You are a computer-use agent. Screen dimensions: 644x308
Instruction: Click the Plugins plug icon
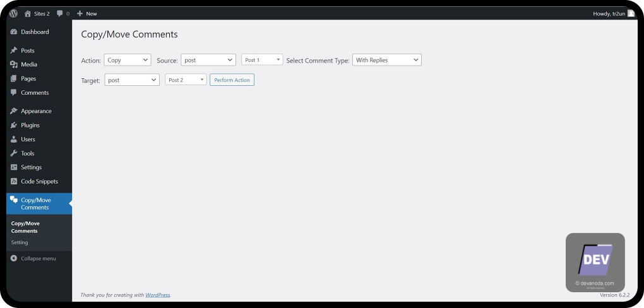pos(13,125)
